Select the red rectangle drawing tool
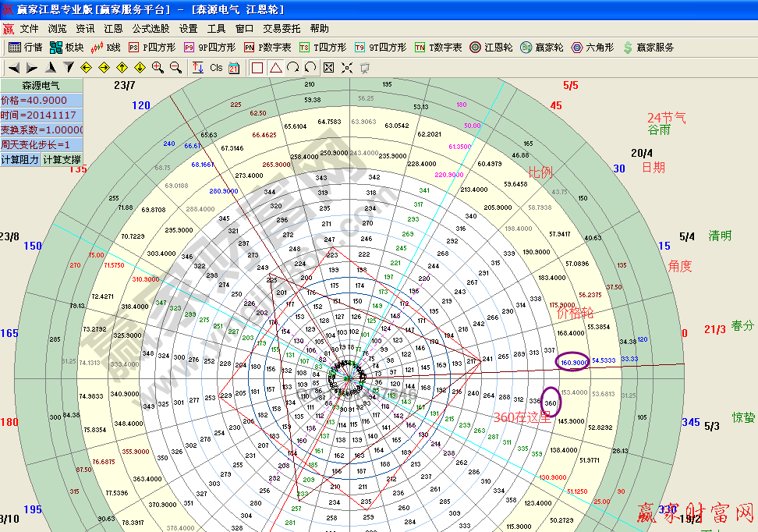The height and width of the screenshot is (532, 758). (x=257, y=68)
